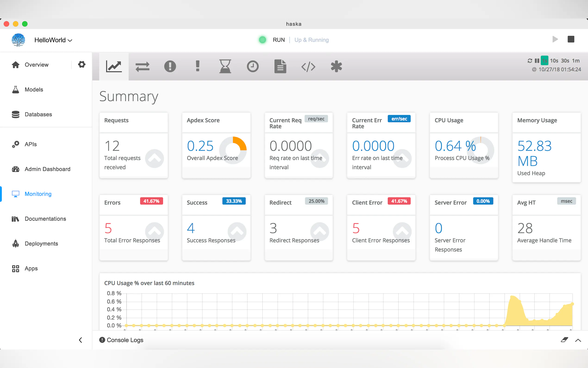Set refresh interval to 10s
Viewport: 588px width, 368px height.
click(554, 61)
